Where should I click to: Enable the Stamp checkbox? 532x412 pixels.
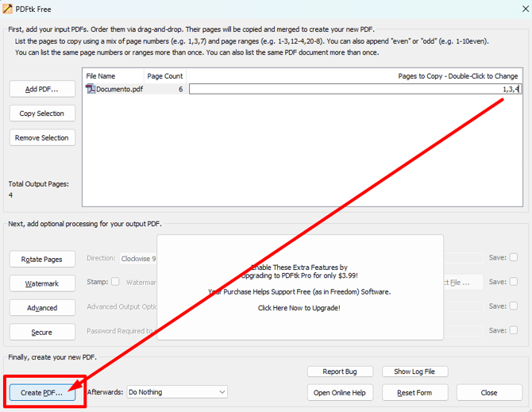(116, 282)
